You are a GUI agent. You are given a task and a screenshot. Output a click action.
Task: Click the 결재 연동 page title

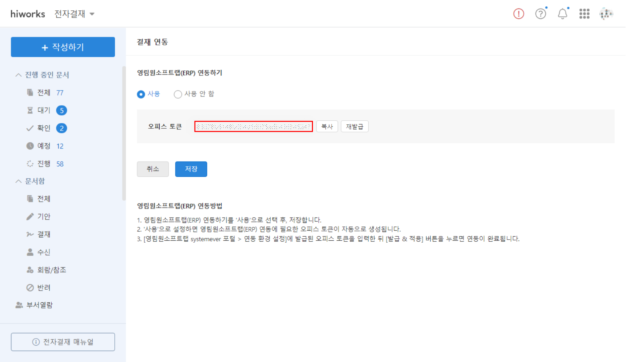click(x=152, y=42)
